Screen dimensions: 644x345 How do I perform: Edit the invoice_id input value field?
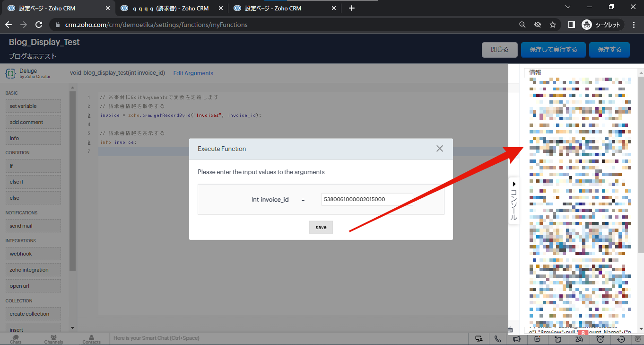(x=367, y=199)
